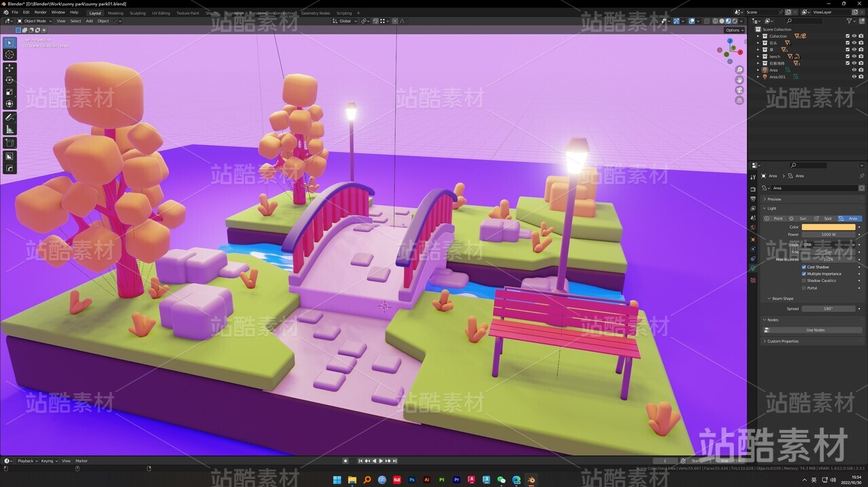The width and height of the screenshot is (868, 487).
Task: Open the Windows Start menu
Action: click(337, 480)
